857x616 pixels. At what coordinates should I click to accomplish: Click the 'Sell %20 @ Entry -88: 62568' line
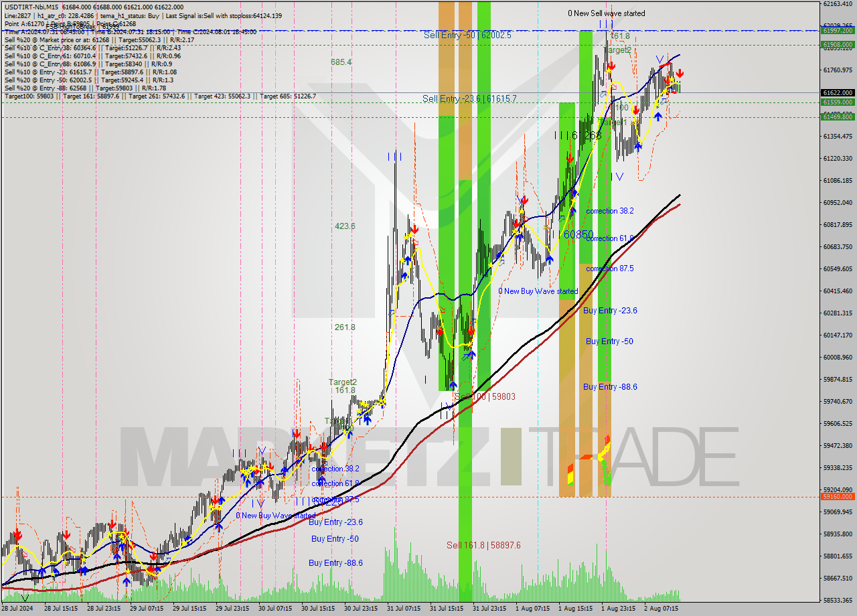[84, 88]
